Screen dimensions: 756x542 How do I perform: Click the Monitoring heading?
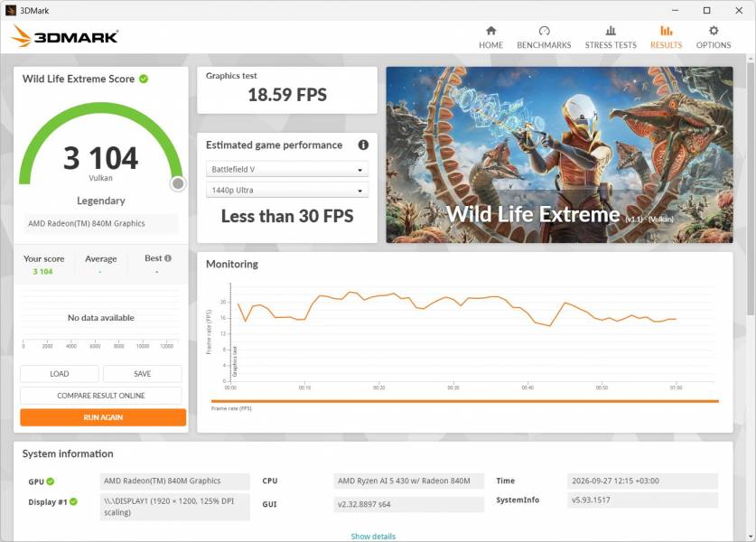(232, 264)
